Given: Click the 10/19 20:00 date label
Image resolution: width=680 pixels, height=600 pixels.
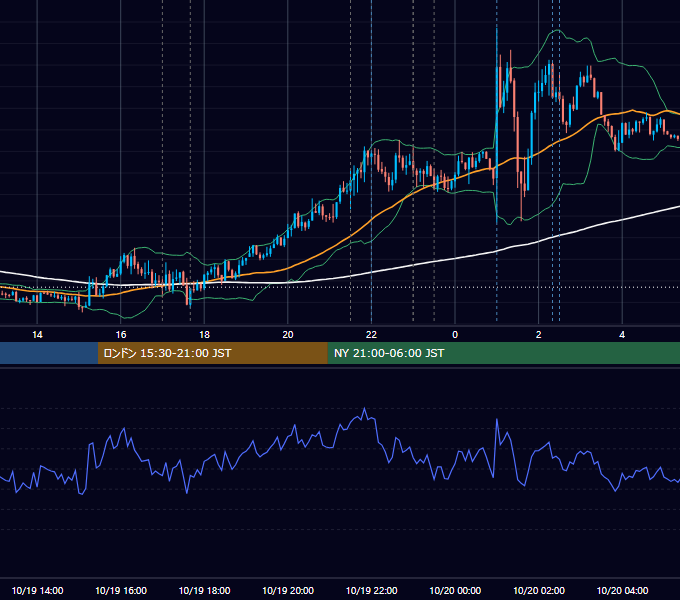Looking at the screenshot, I should (x=288, y=590).
